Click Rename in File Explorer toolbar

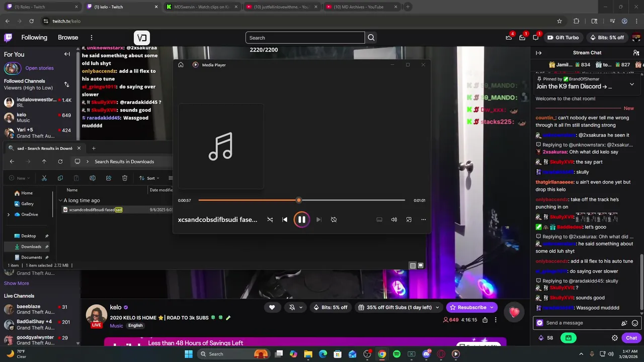[93, 178]
